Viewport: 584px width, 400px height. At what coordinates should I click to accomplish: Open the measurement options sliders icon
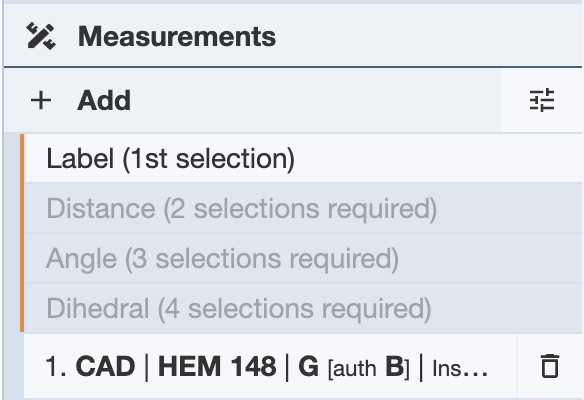pos(542,100)
